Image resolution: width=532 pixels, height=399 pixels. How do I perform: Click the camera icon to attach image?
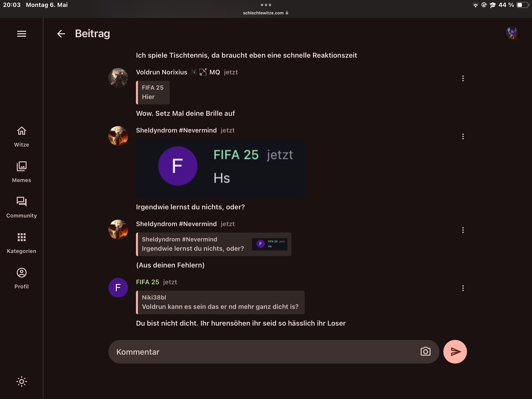tap(425, 352)
